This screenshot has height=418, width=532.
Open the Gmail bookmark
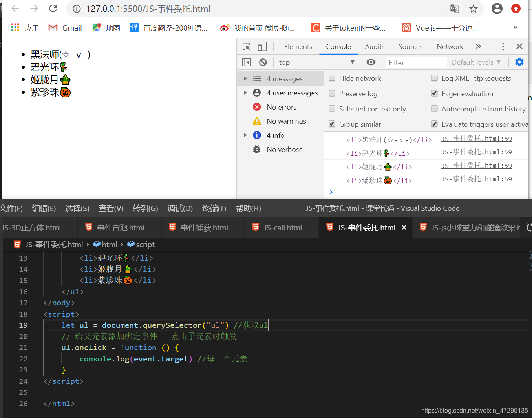click(x=65, y=28)
